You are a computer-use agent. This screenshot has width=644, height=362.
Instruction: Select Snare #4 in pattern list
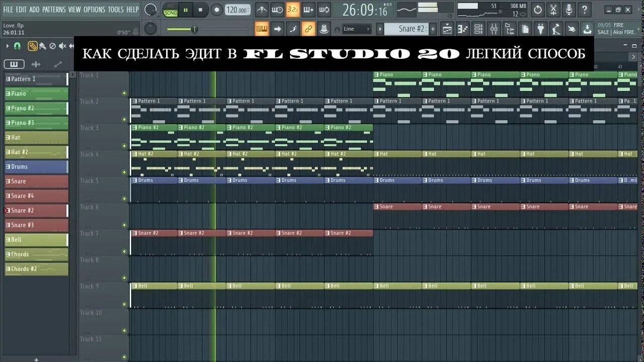click(x=36, y=196)
